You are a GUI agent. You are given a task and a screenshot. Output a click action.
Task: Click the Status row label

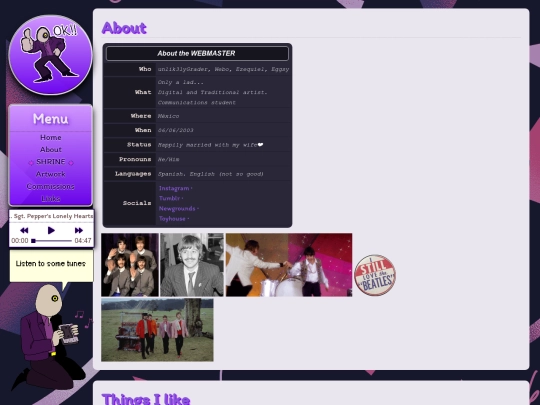[x=139, y=145]
